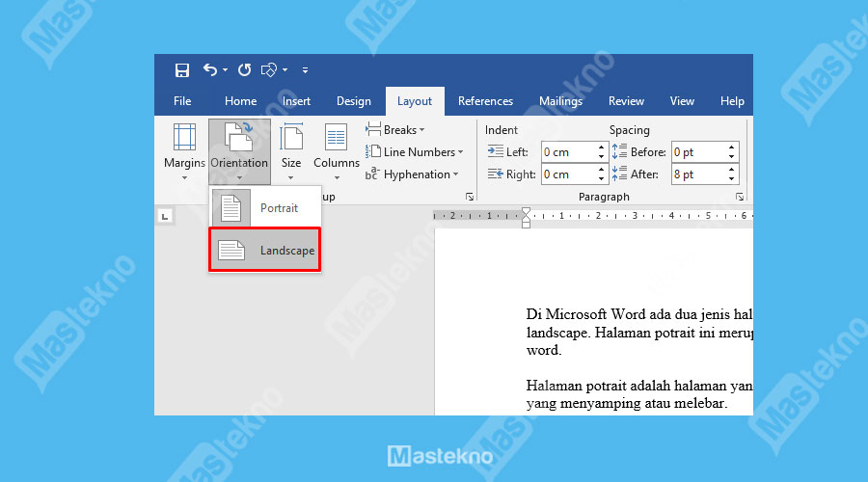
Task: Switch to the Insert tab
Action: coord(296,101)
